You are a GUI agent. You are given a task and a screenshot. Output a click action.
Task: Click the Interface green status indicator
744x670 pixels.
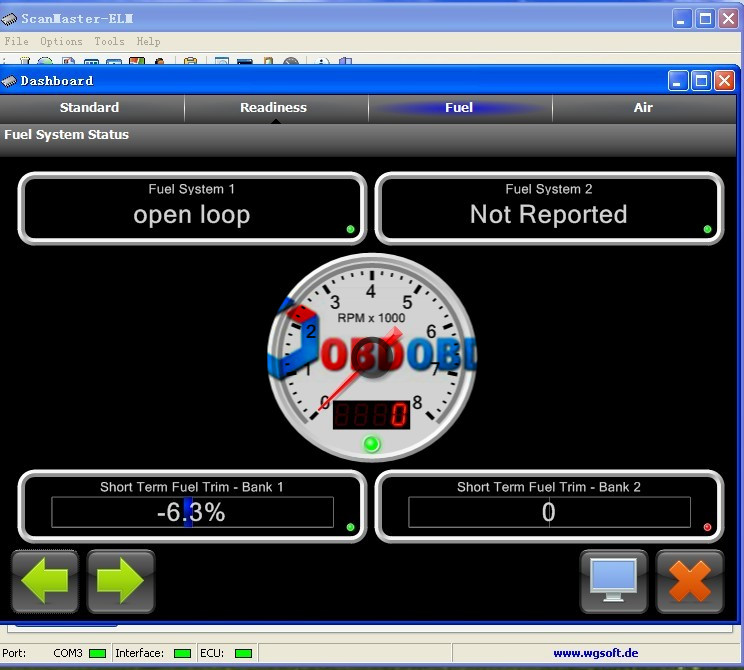tap(182, 653)
